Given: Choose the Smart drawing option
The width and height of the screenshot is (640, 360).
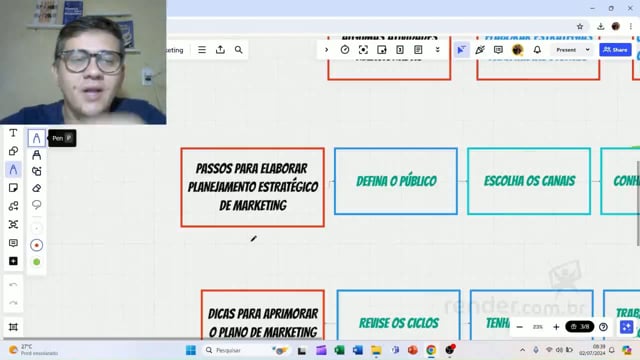Looking at the screenshot, I should pos(36,171).
